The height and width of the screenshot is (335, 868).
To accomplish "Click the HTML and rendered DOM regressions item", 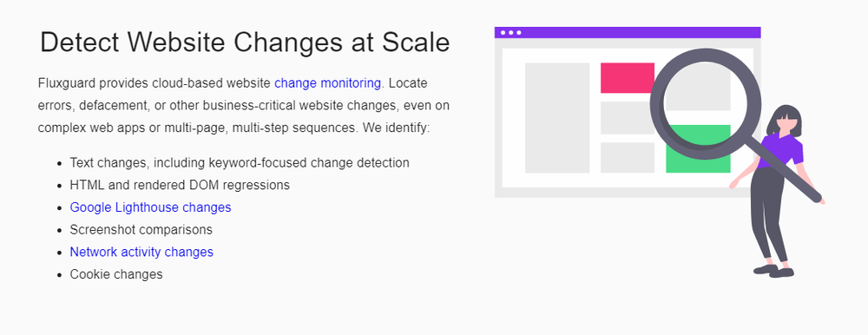I will click(180, 185).
